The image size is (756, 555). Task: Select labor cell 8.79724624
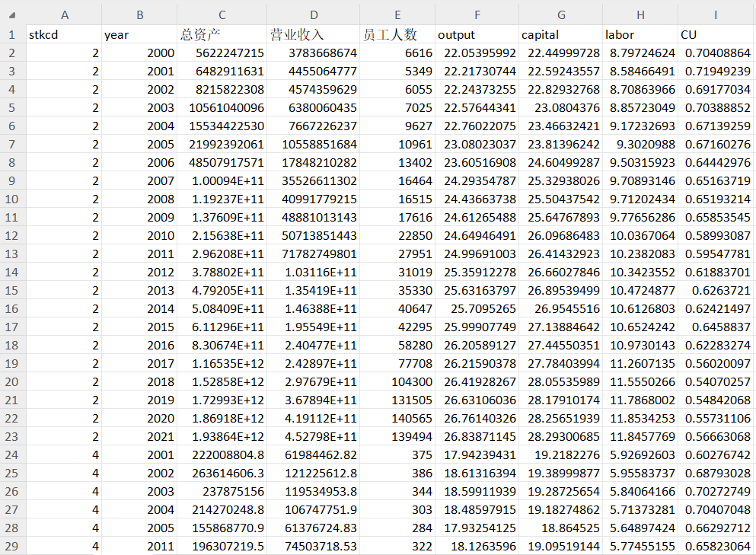(640, 53)
